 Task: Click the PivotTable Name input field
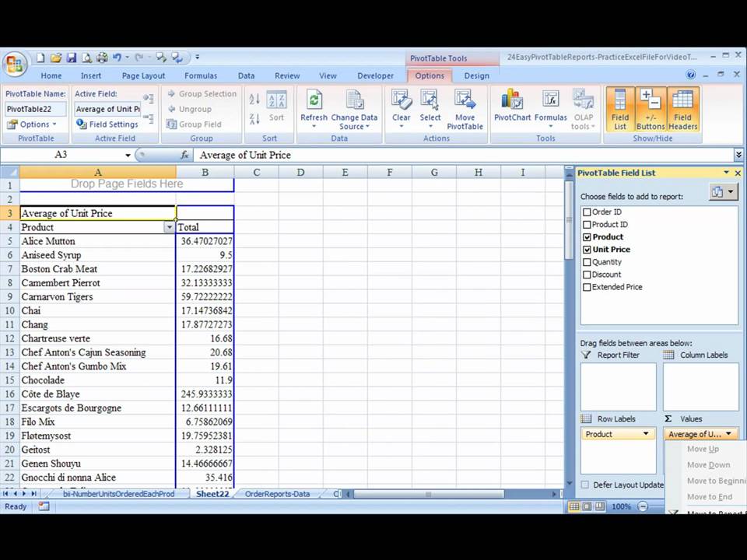(x=35, y=109)
